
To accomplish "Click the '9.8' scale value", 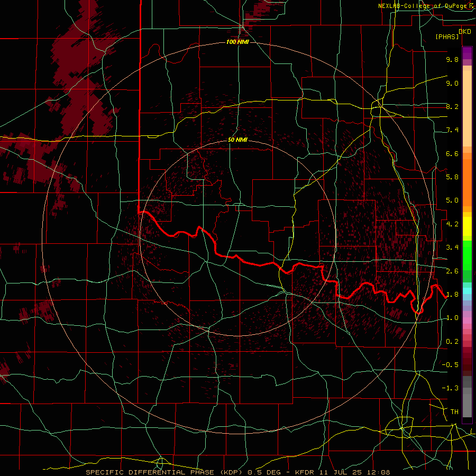I will click(x=452, y=59).
